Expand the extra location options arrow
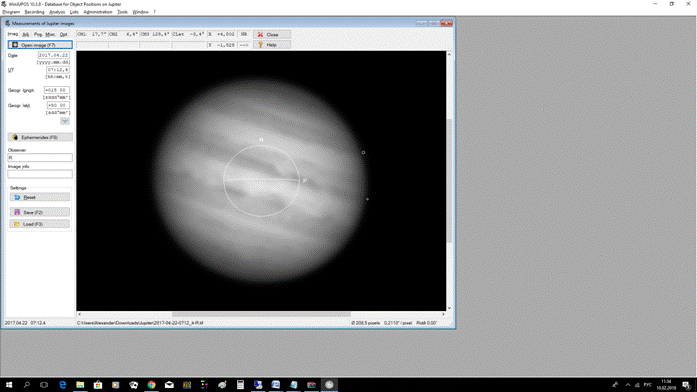The image size is (697, 392). (x=65, y=121)
